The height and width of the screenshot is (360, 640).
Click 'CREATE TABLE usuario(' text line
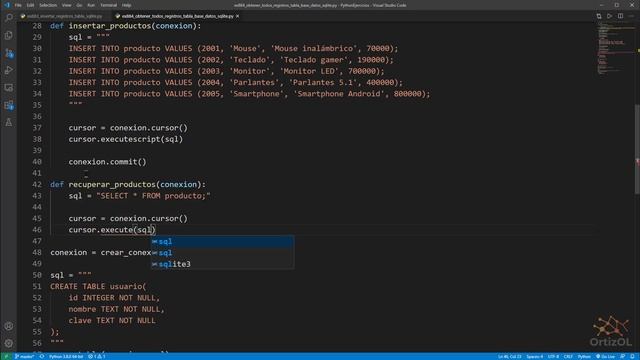click(98, 287)
